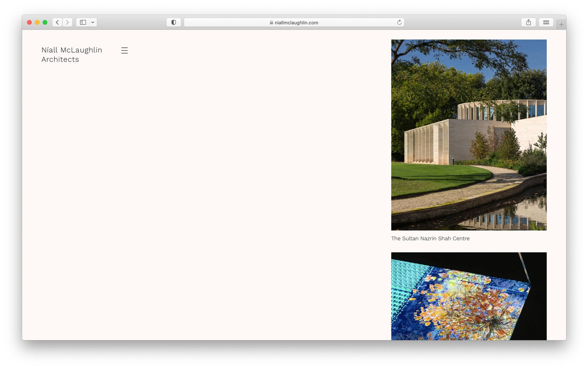Minimize window with yellow button
Screen dimensions: 588x369
(x=37, y=22)
